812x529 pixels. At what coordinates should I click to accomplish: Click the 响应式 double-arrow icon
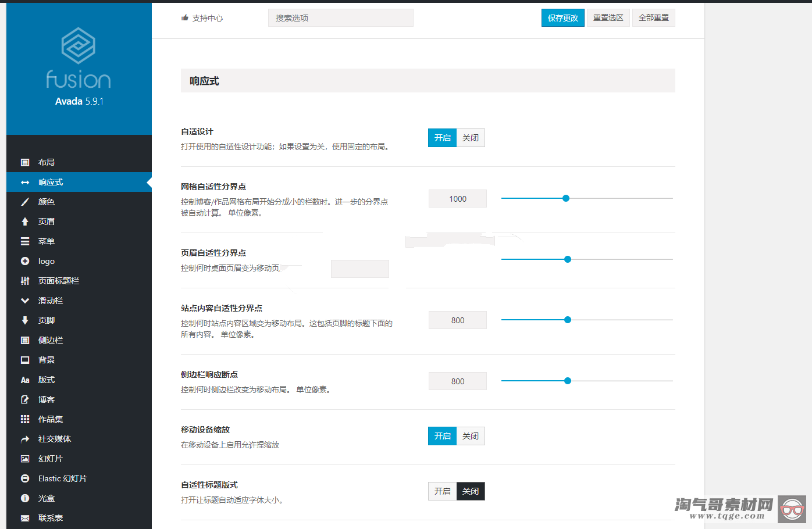(x=25, y=182)
